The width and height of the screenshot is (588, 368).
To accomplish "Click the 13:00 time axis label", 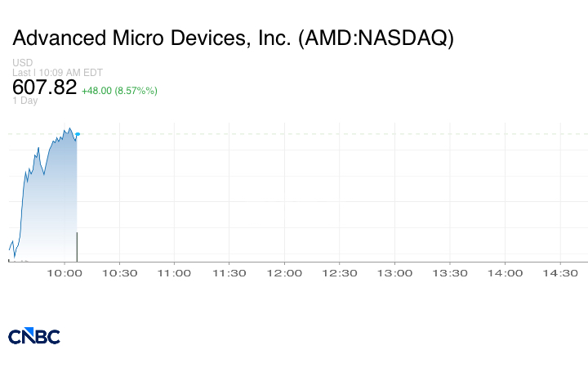I will pyautogui.click(x=394, y=273).
